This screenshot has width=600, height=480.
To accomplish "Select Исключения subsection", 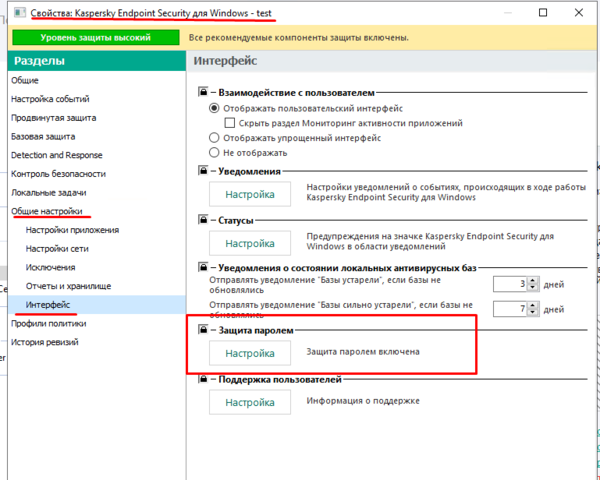I will (51, 268).
